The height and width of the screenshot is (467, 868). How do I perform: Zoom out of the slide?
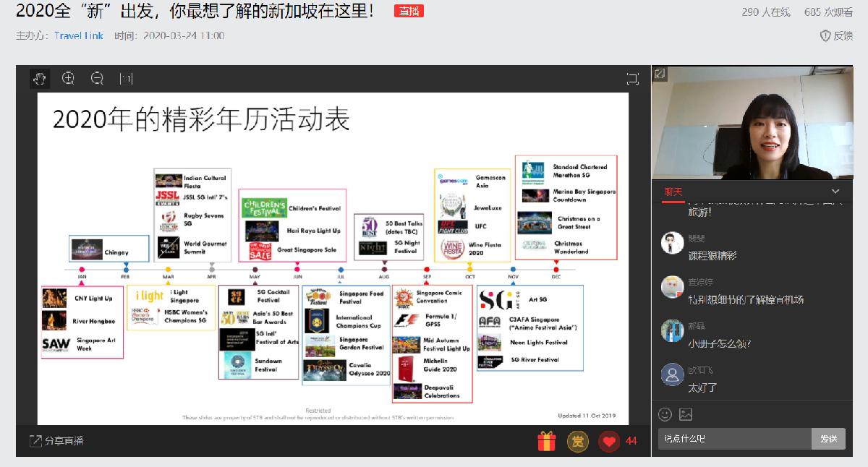coord(97,78)
